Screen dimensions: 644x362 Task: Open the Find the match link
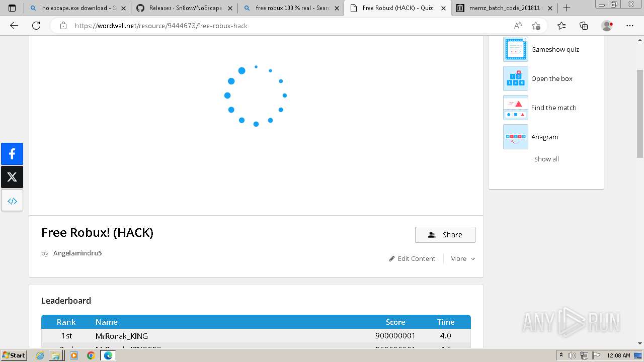click(x=553, y=108)
